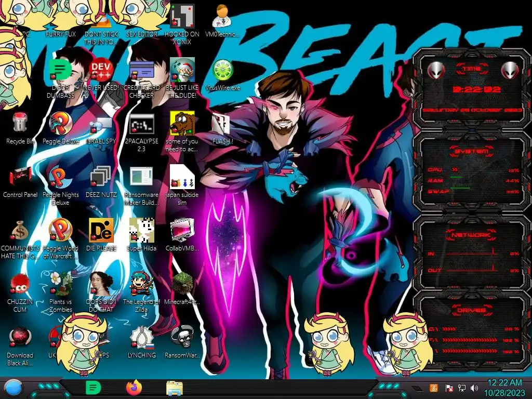
Task: Open the CHUZZIN CUM red fuzzball icon
Action: coord(20,284)
